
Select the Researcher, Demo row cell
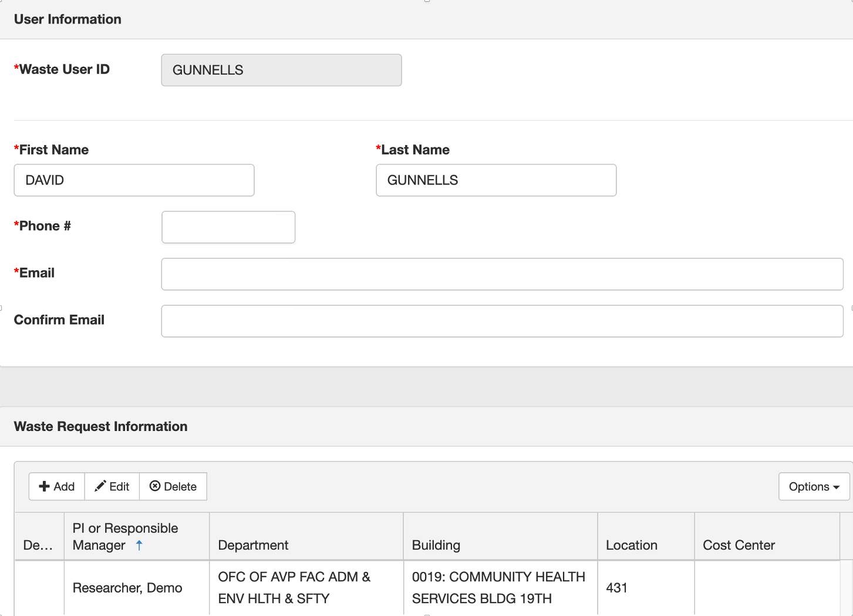[x=127, y=588]
